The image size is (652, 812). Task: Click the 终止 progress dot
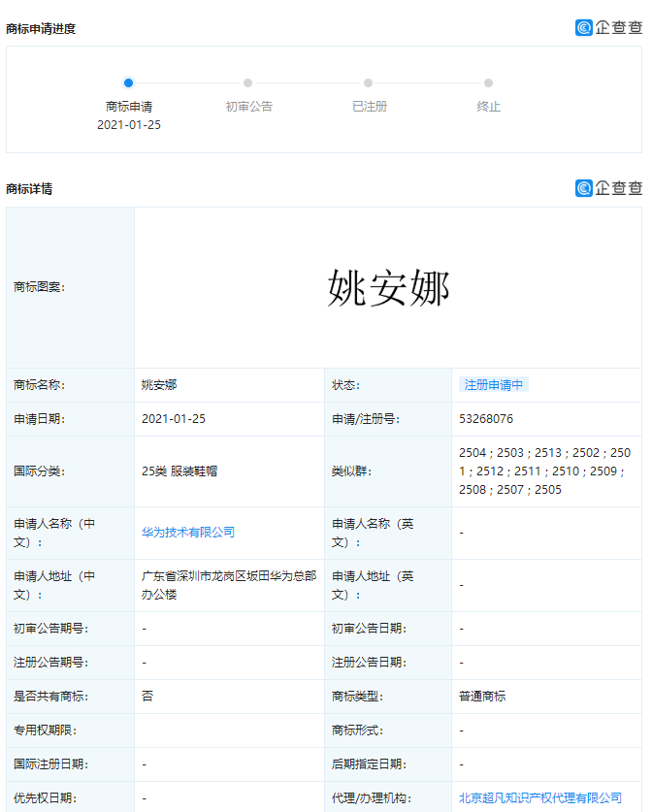click(488, 82)
